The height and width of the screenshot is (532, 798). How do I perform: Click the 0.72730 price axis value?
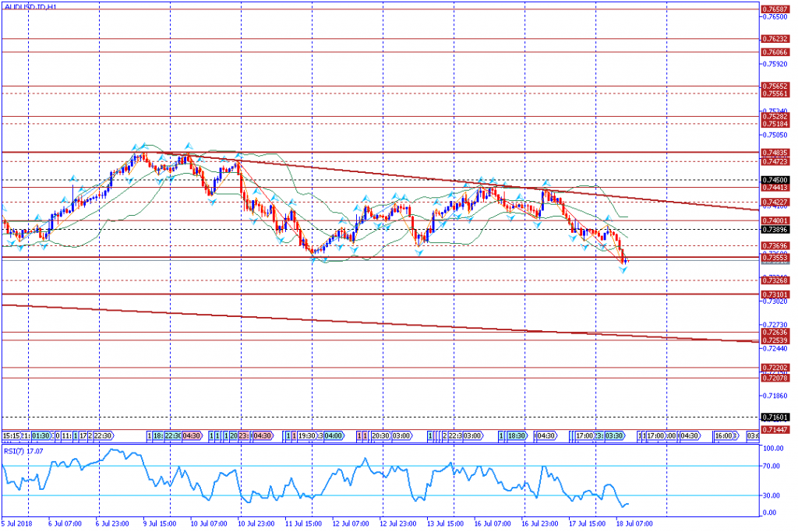point(775,325)
